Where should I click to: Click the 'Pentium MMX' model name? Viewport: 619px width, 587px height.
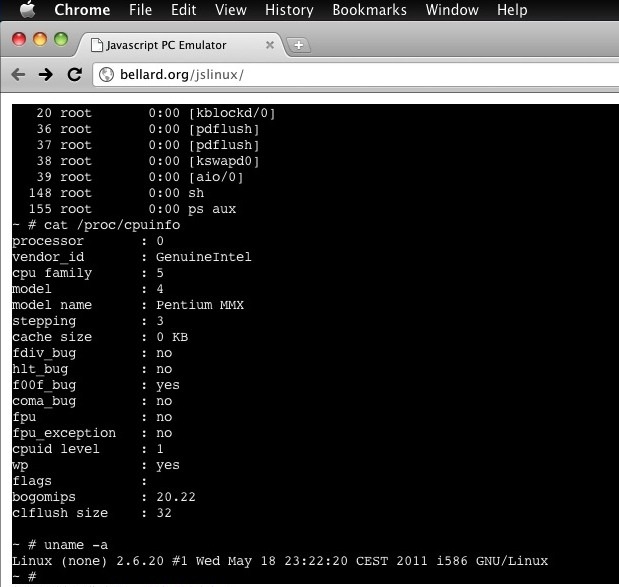[200, 305]
